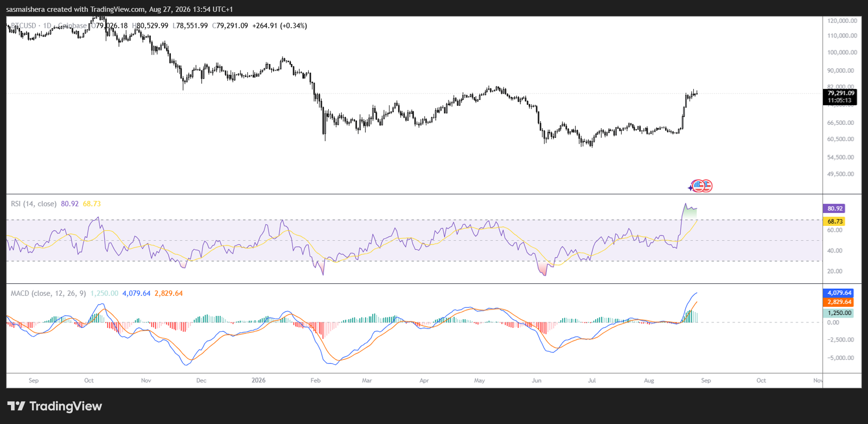
Task: Click the rightmost US flag event marker
Action: coord(707,186)
